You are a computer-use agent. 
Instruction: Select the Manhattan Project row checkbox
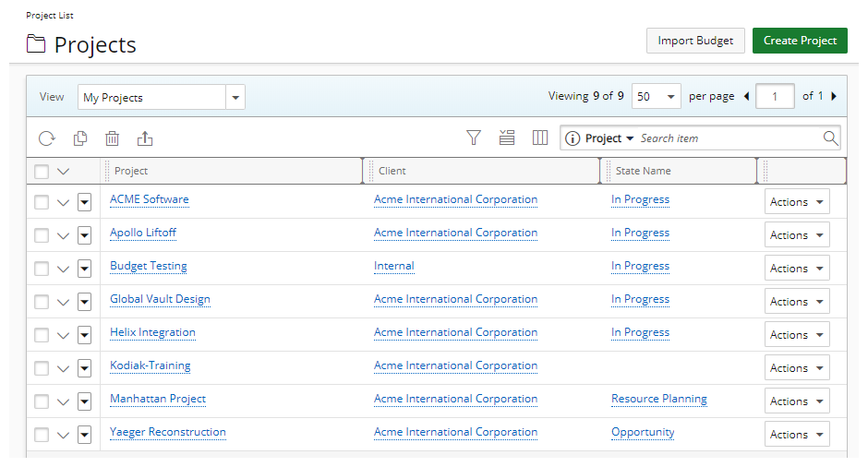(x=42, y=401)
